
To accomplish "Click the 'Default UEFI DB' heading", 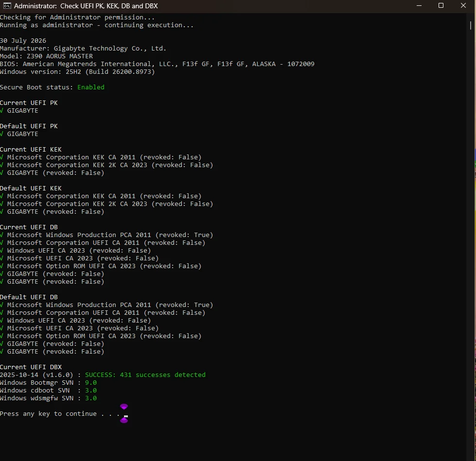I will [29, 297].
